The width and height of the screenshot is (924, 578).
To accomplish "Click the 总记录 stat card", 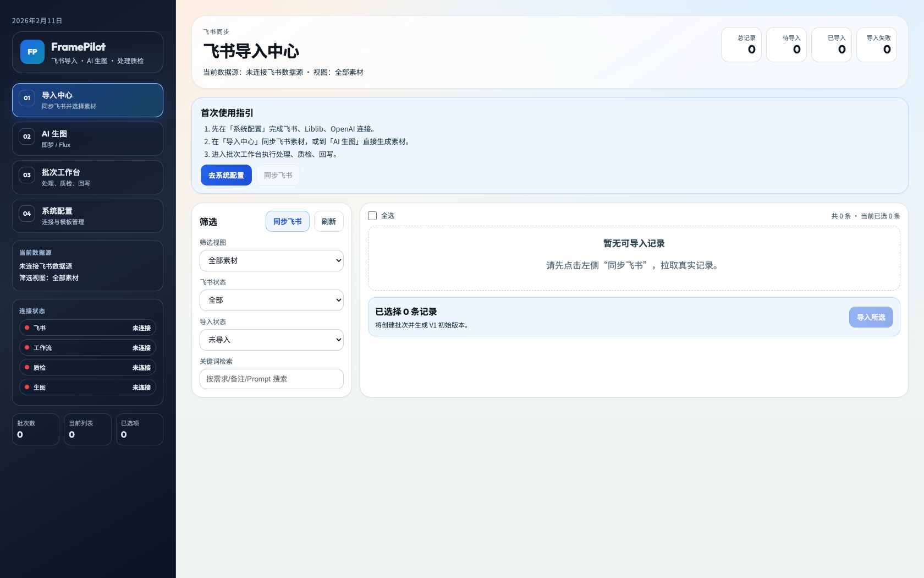I will (x=741, y=44).
